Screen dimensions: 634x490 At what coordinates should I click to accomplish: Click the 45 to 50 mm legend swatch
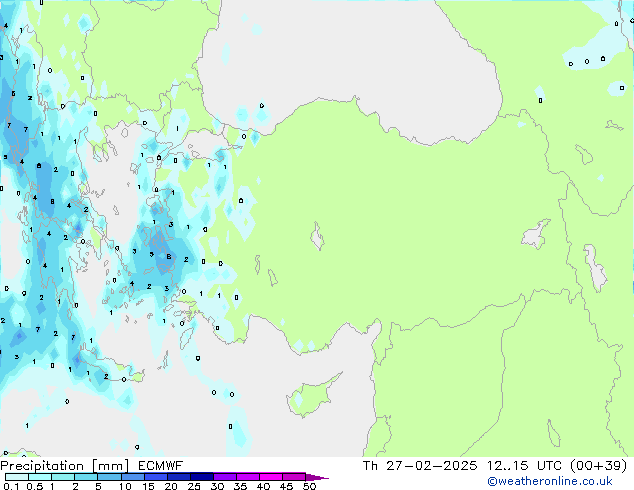[x=294, y=477]
